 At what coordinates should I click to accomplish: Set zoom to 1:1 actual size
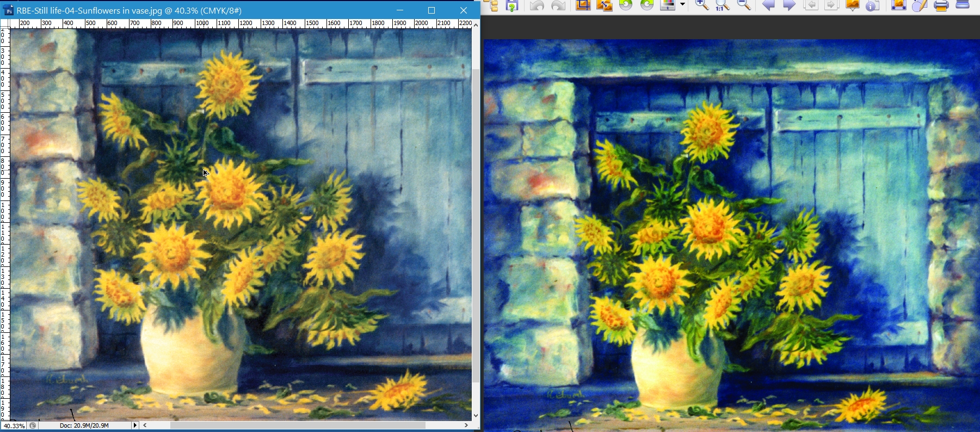[723, 5]
